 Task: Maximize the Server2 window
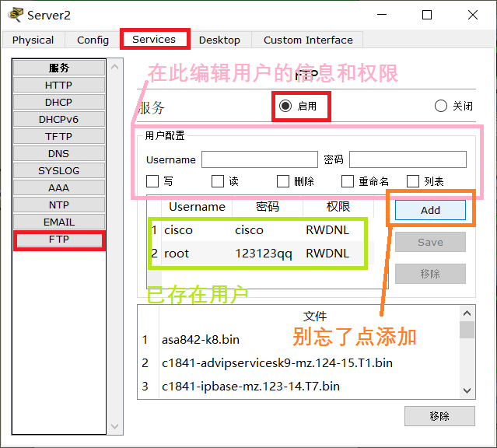point(427,15)
